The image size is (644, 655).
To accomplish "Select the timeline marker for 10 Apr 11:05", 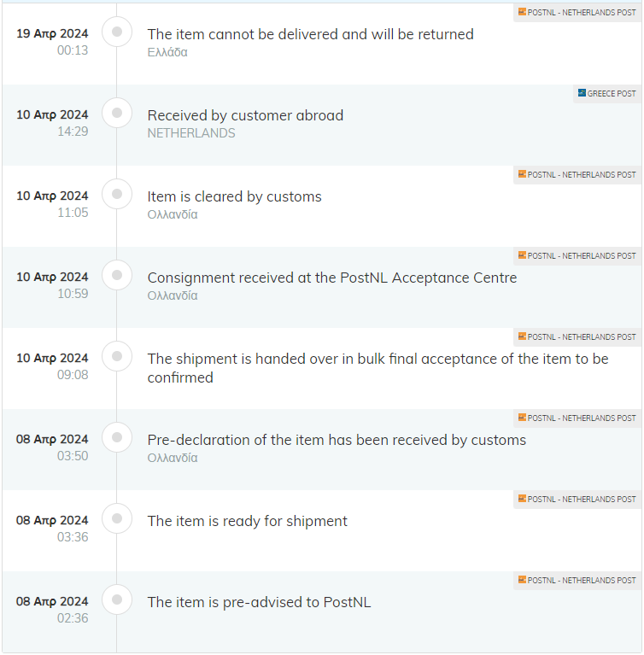I will [117, 194].
